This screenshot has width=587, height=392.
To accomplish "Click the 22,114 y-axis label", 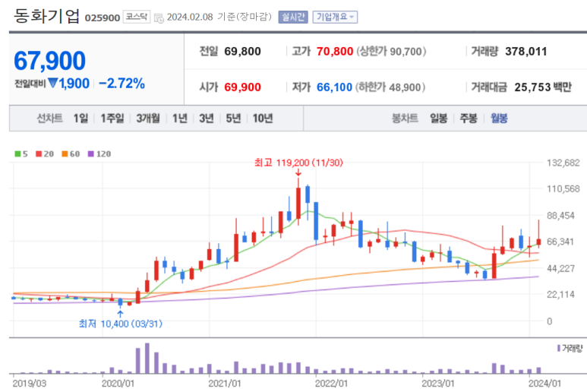I will (560, 294).
